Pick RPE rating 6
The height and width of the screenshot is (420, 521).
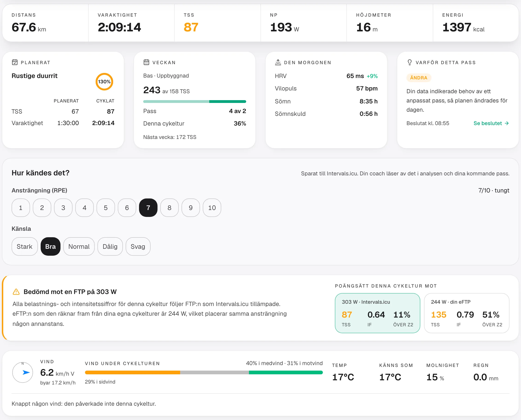[x=127, y=208]
